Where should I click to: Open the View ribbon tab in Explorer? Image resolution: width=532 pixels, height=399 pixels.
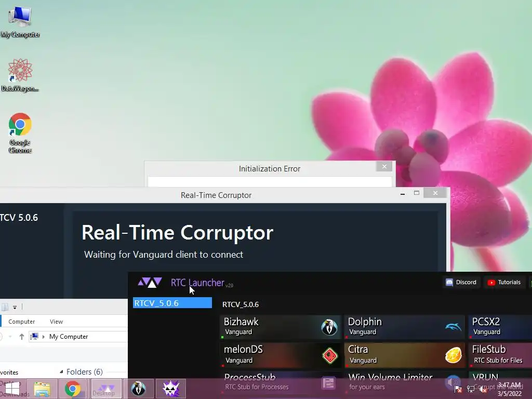coord(56,321)
